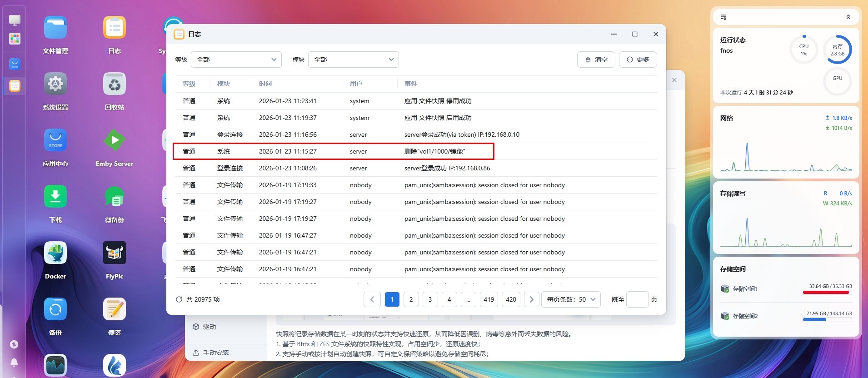Launch the FlyPic app icon
The height and width of the screenshot is (378, 868).
click(x=115, y=253)
